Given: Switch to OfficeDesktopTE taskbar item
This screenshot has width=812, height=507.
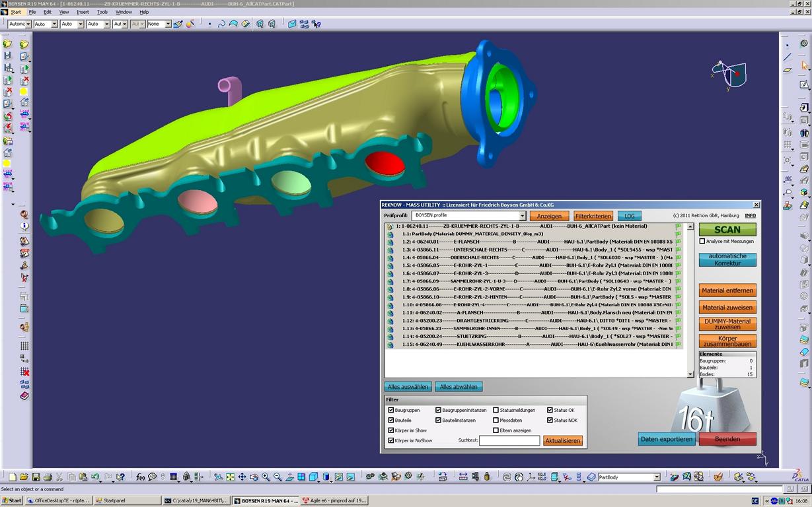Looking at the screenshot, I should coord(59,500).
